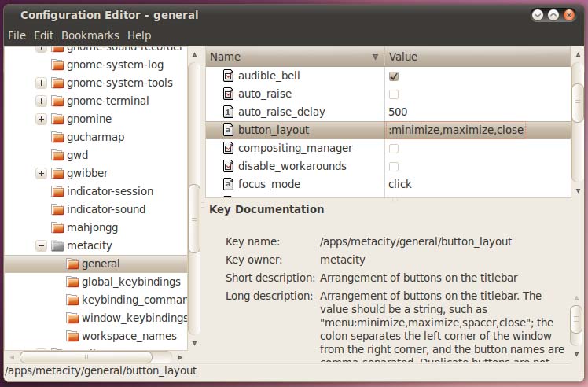Screen dimensions: 588x387
Task: Click the string type icon beside focus_mode
Action: [x=229, y=184]
